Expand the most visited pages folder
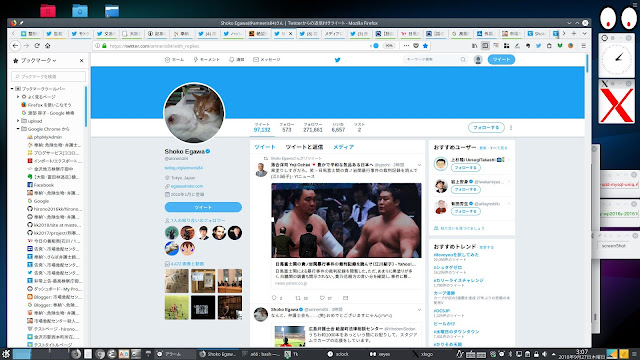The width and height of the screenshot is (640, 360). click(18, 97)
